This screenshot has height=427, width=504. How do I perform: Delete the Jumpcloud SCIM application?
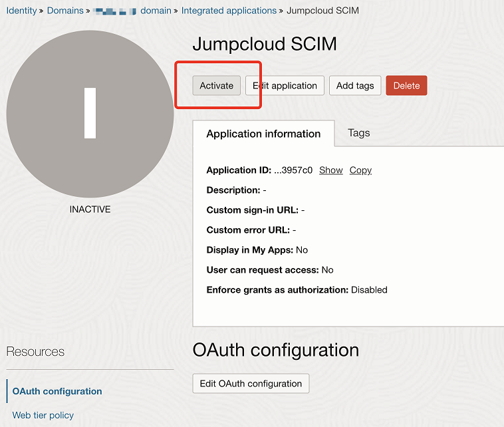(x=406, y=86)
